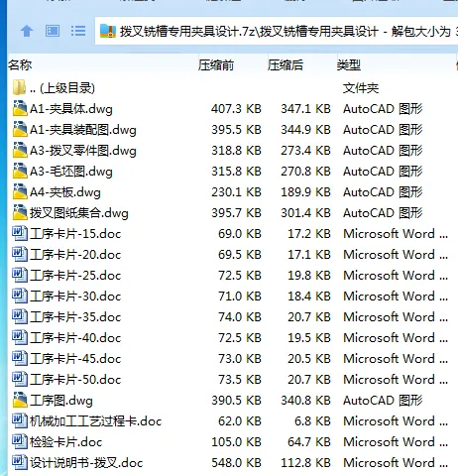Click the 112.8 KB compressed size cell
This screenshot has width=458, height=476.
[x=305, y=463]
